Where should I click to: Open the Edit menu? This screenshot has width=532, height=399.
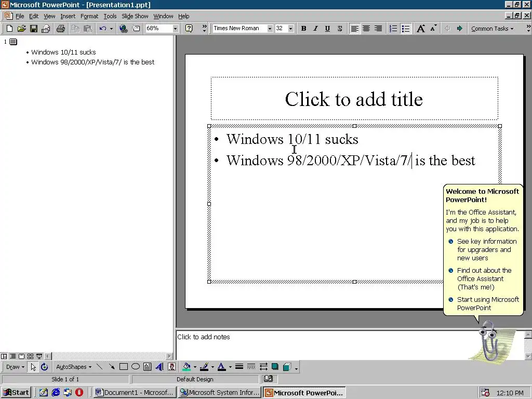pos(34,16)
